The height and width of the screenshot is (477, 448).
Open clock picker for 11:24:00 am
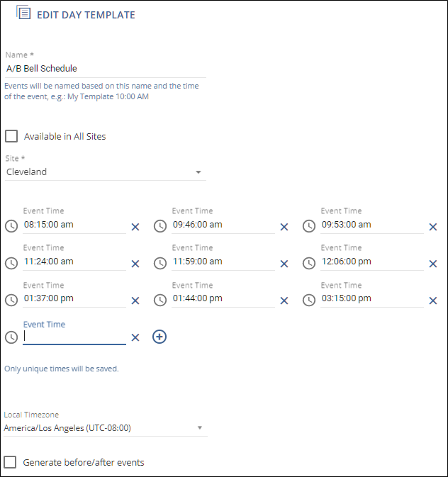[11, 263]
